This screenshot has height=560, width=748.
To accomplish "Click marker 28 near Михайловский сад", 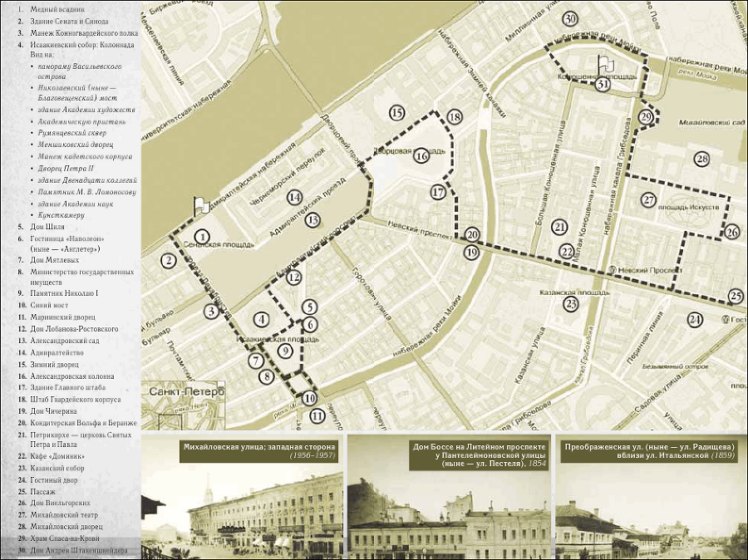I will pyautogui.click(x=701, y=159).
